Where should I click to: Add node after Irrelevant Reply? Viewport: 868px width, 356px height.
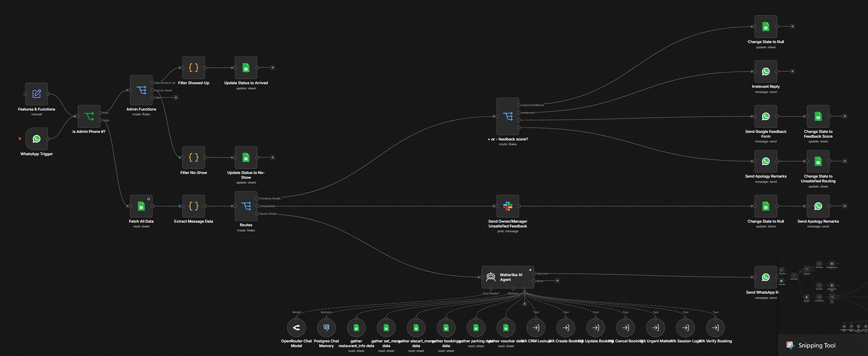[x=792, y=71]
